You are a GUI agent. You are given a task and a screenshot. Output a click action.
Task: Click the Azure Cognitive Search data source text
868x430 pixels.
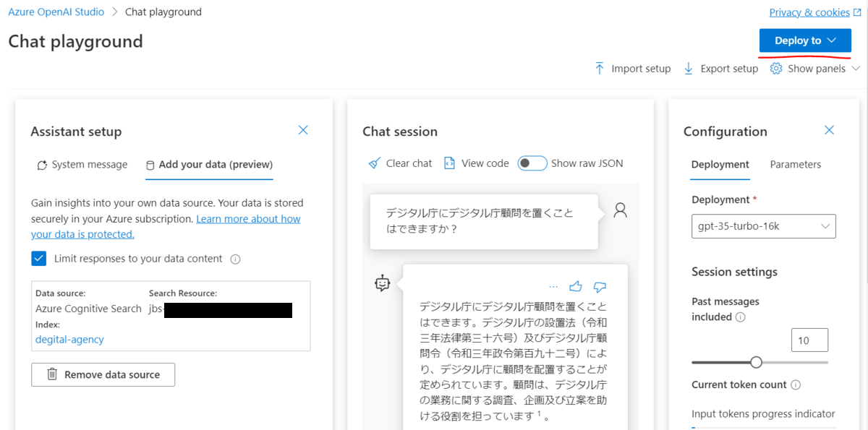88,309
